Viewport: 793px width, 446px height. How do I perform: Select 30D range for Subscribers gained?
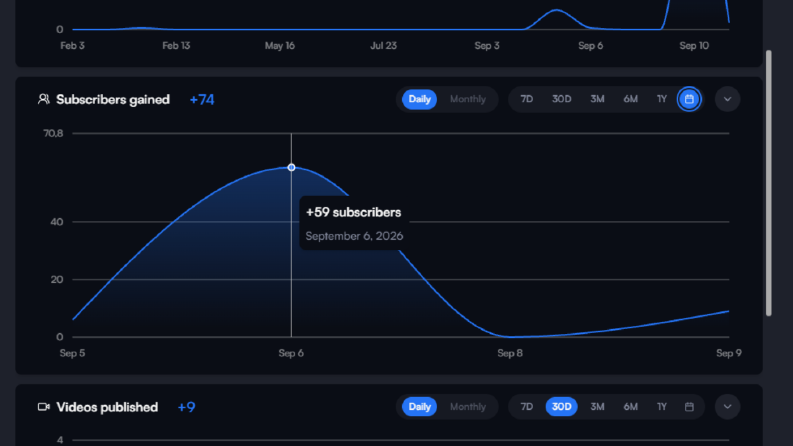pyautogui.click(x=561, y=99)
